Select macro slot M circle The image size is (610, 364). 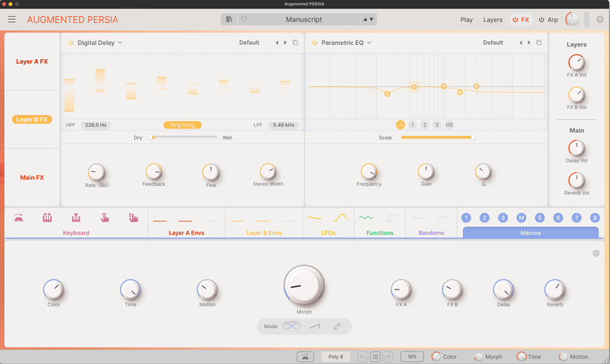coord(522,218)
